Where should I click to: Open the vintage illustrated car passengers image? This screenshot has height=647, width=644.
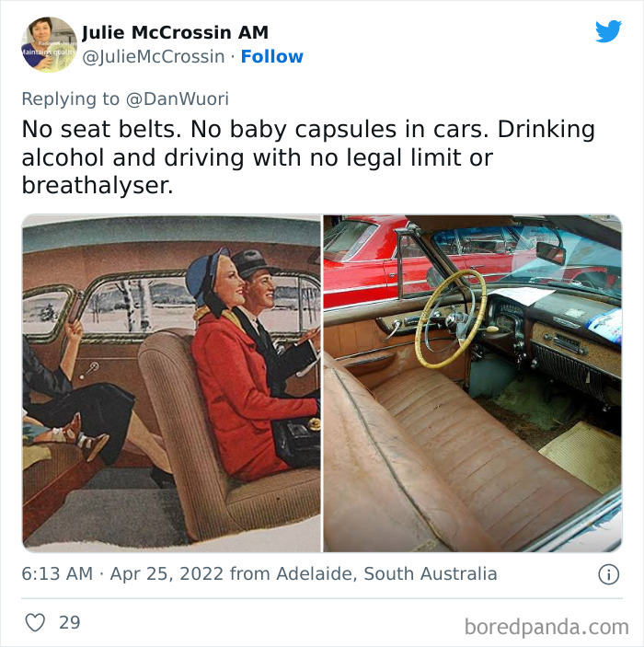[x=172, y=383]
